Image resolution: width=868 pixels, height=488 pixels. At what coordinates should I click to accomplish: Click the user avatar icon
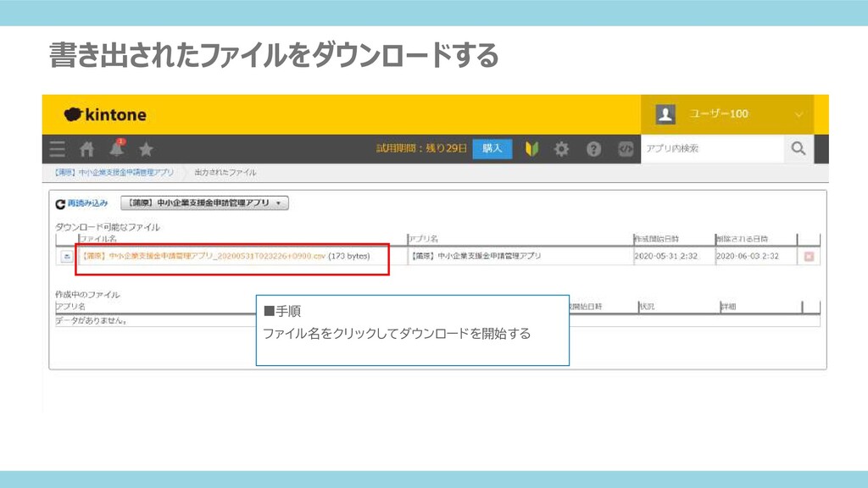pos(665,114)
